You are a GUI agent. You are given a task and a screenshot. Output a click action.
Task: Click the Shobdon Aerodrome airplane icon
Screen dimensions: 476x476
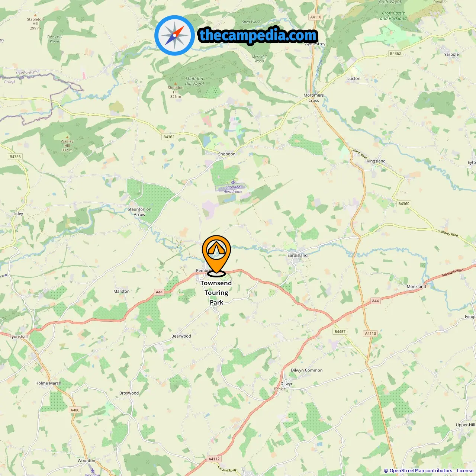tap(233, 182)
